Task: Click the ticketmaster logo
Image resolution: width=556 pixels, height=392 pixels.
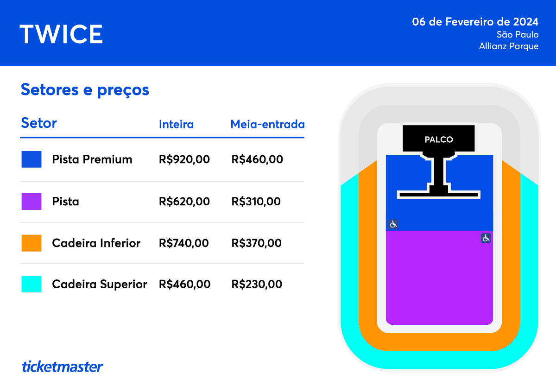Action: coord(62,367)
